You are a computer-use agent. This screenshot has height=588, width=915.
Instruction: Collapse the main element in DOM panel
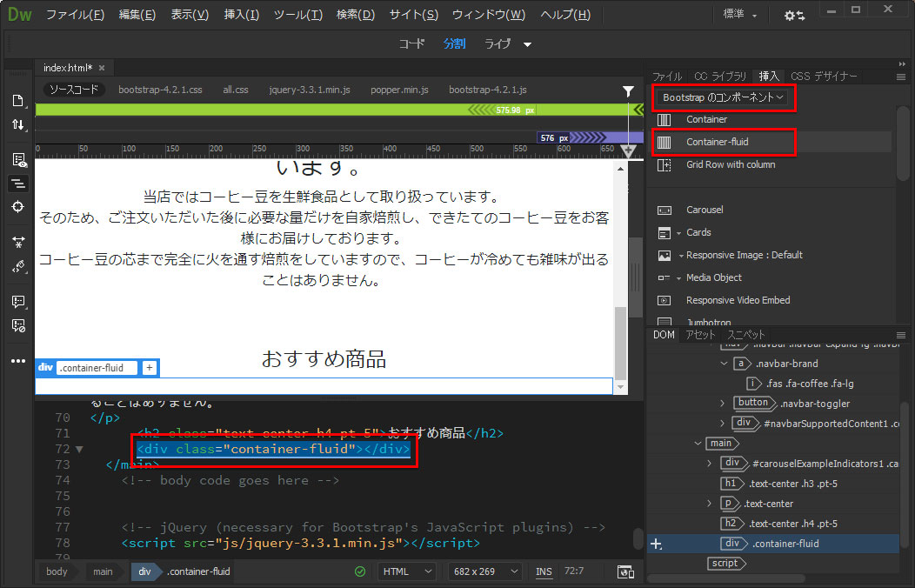click(x=698, y=444)
